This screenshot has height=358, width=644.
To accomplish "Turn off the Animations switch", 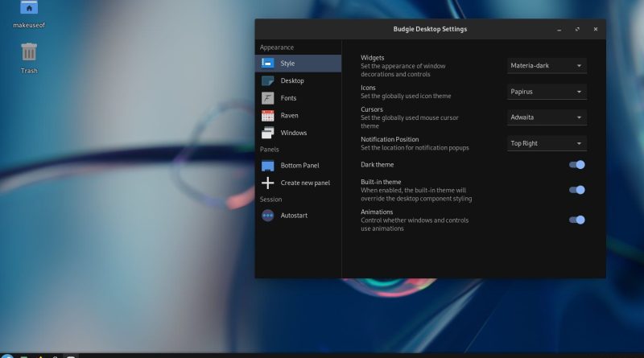I will [577, 220].
